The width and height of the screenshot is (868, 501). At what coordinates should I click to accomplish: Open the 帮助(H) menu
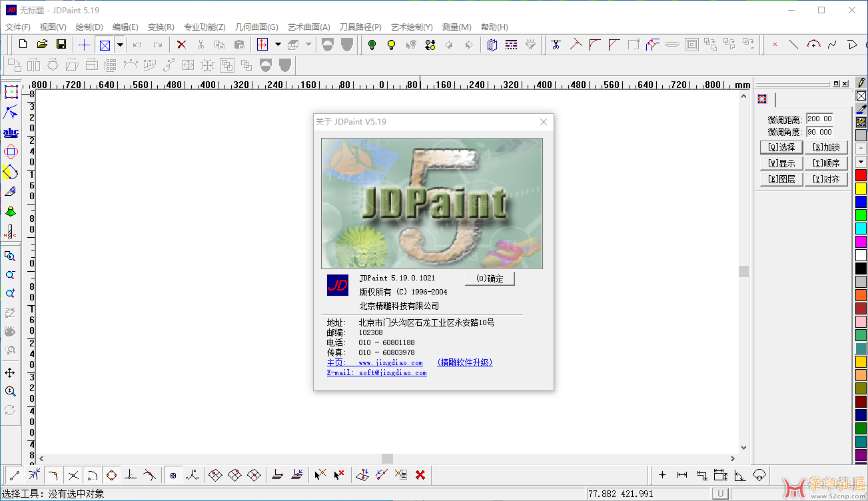pyautogui.click(x=494, y=27)
